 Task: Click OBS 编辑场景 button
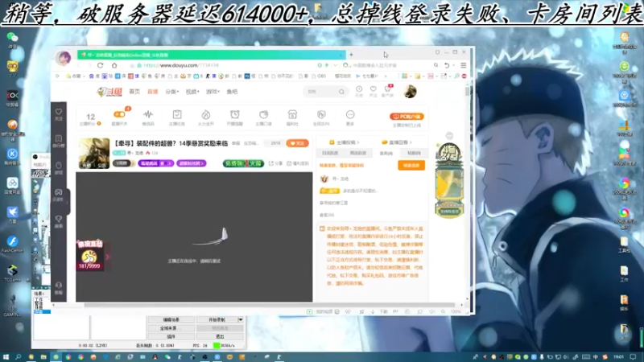pyautogui.click(x=171, y=319)
